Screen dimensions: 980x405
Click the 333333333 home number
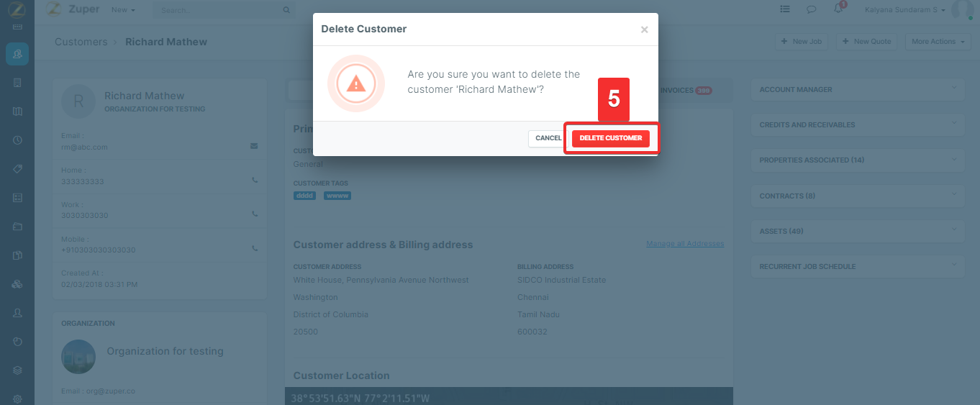tap(83, 181)
